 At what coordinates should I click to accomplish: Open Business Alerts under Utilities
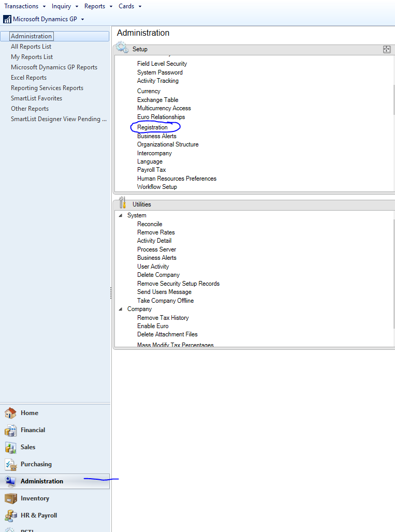click(157, 258)
